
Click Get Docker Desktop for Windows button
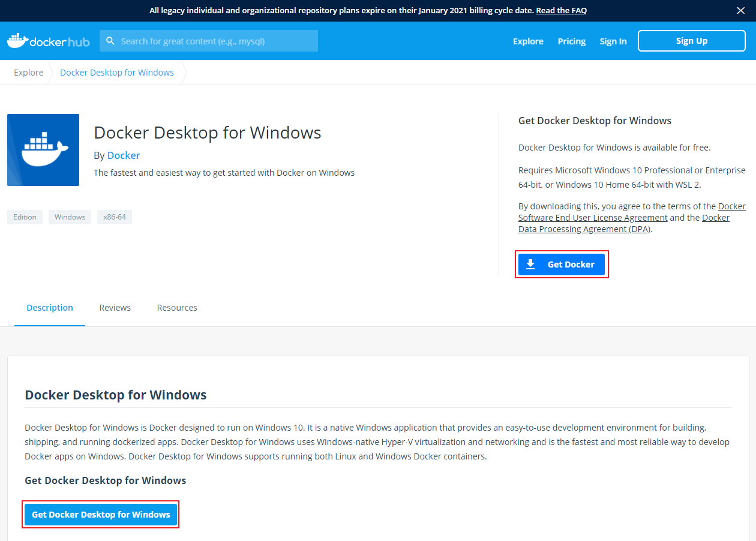click(x=100, y=514)
